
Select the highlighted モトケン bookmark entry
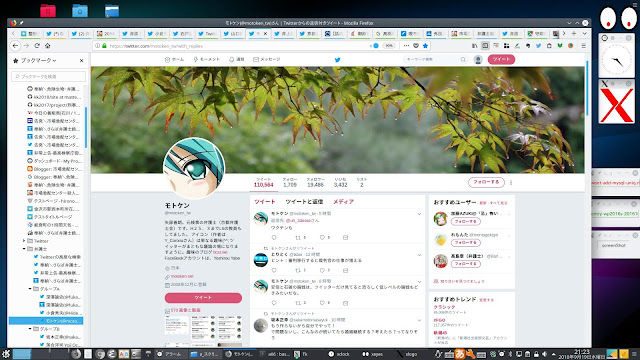pyautogui.click(x=46, y=321)
